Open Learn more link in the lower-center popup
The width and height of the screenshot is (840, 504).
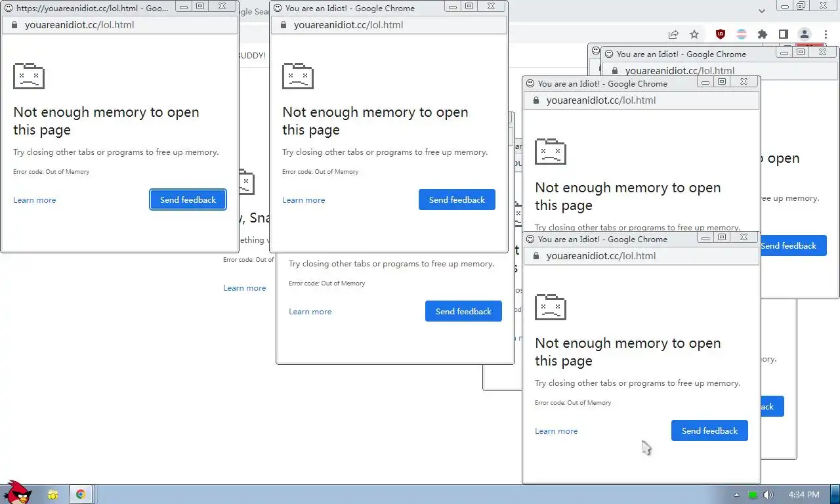point(310,312)
